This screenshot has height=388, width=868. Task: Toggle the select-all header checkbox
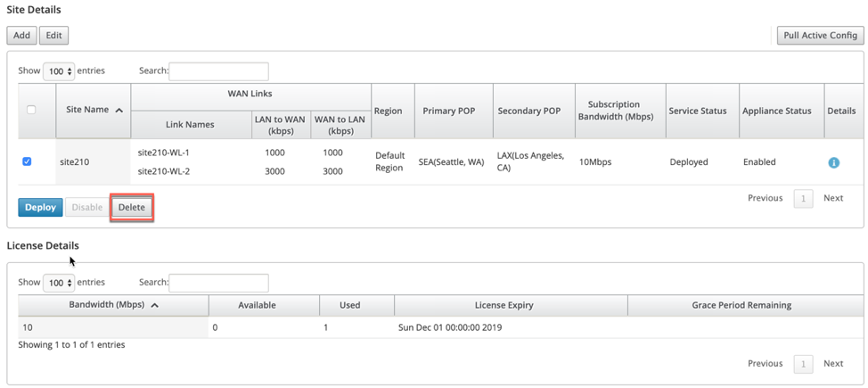tap(31, 110)
